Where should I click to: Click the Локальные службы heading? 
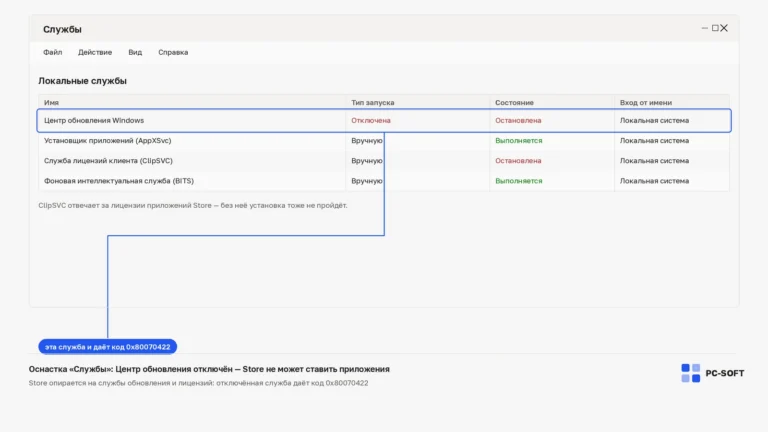tap(82, 81)
